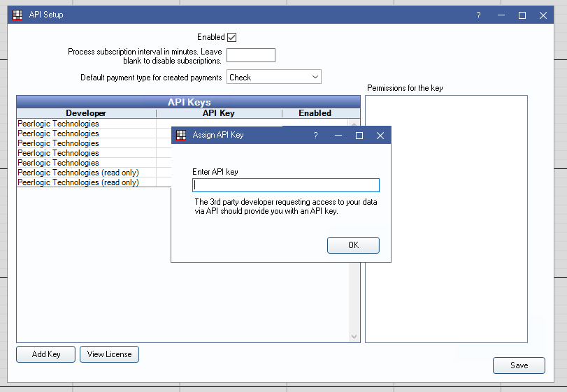Image resolution: width=567 pixels, height=392 pixels.
Task: Select the second Peerlogic Technologies row
Action: (x=87, y=133)
